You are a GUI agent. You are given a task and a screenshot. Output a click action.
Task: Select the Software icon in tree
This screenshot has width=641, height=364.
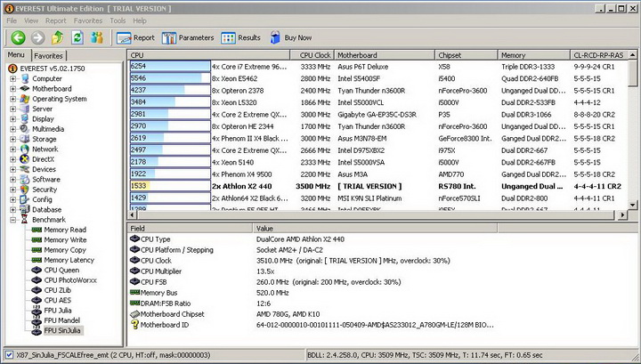coord(25,180)
